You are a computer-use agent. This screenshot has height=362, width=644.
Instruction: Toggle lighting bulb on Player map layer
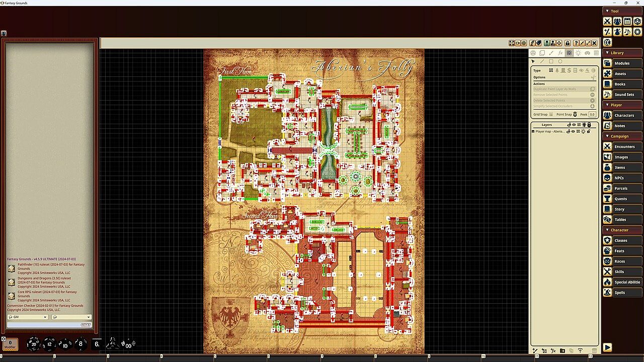coord(583,131)
